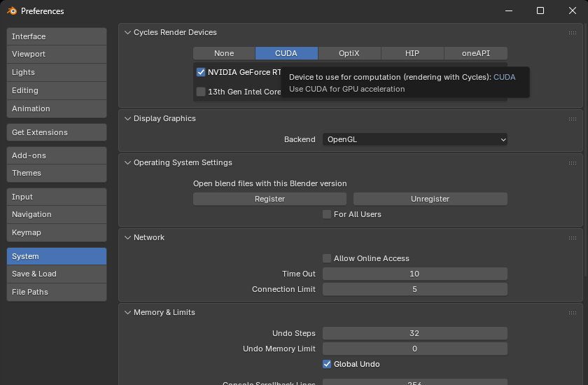Enable the 13th Gen Intel Core device
588x385 pixels.
click(x=201, y=92)
